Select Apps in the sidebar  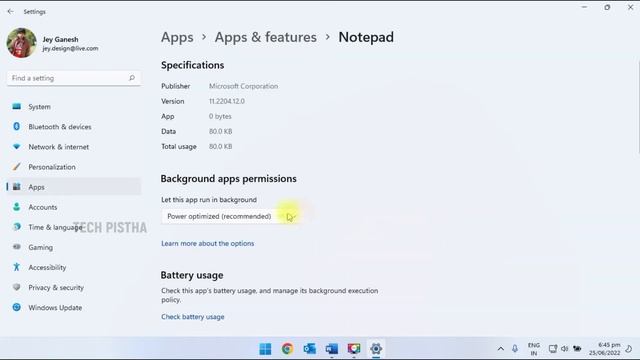tap(74, 187)
